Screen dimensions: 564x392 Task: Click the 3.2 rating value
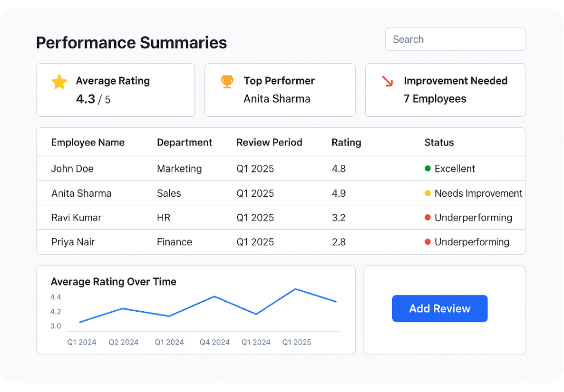339,218
